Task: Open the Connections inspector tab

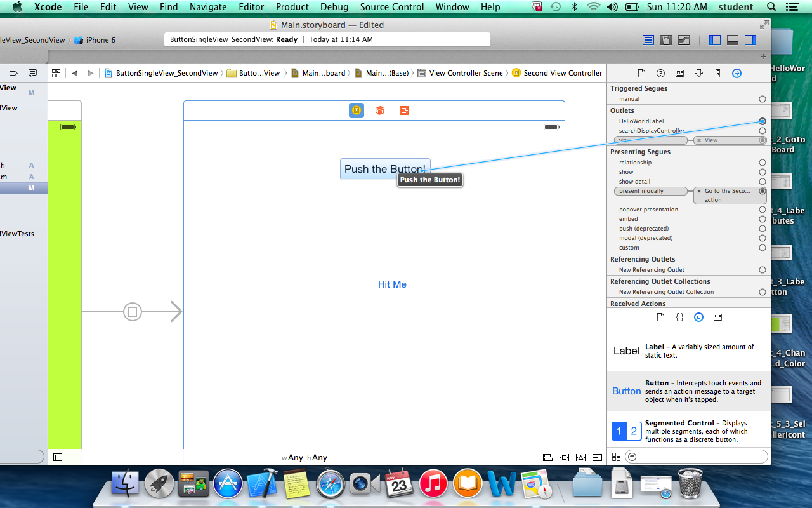Action: 737,73
